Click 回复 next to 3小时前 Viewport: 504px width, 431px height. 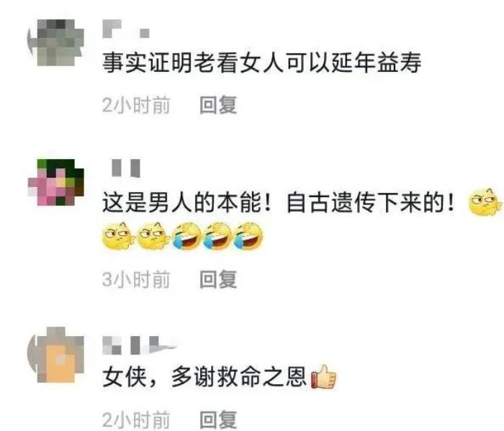pyautogui.click(x=218, y=279)
